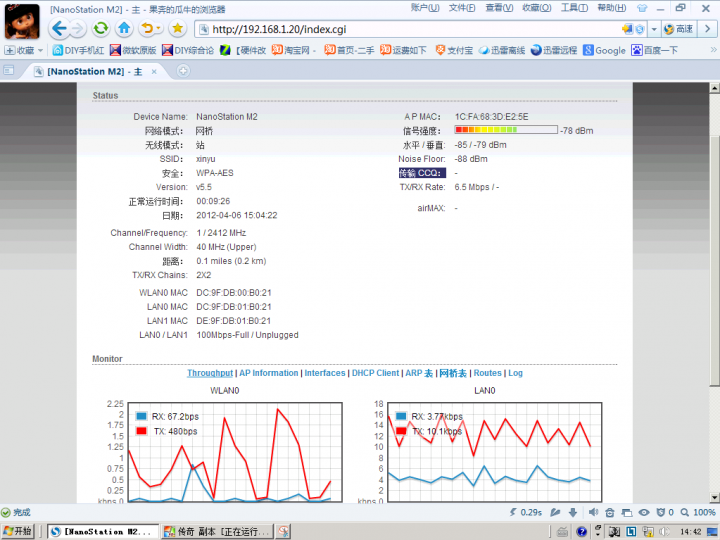Open the 首页-二手 bookmark

349,51
